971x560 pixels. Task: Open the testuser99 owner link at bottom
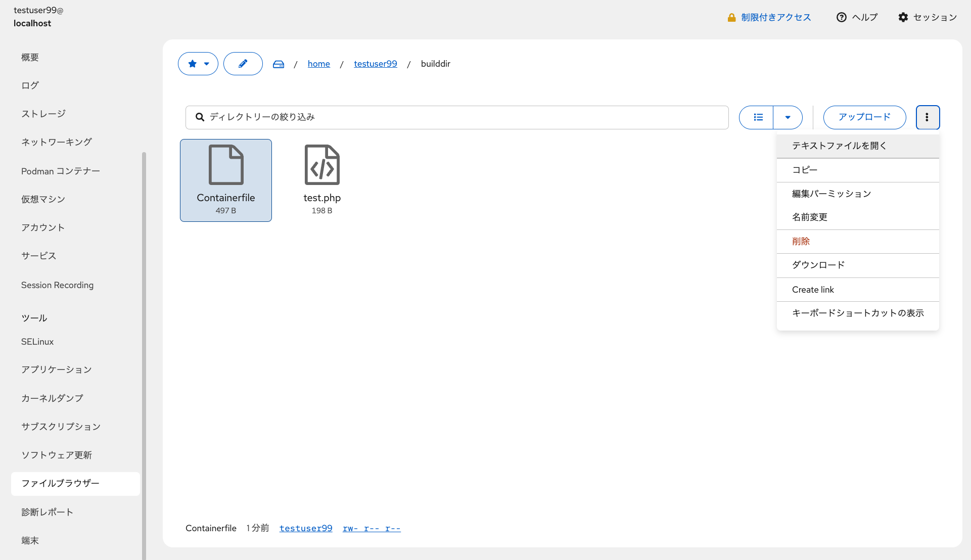[x=306, y=528]
